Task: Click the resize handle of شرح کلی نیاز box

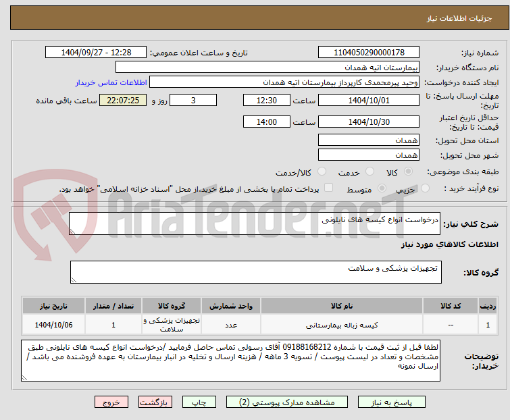Action: [x=72, y=232]
